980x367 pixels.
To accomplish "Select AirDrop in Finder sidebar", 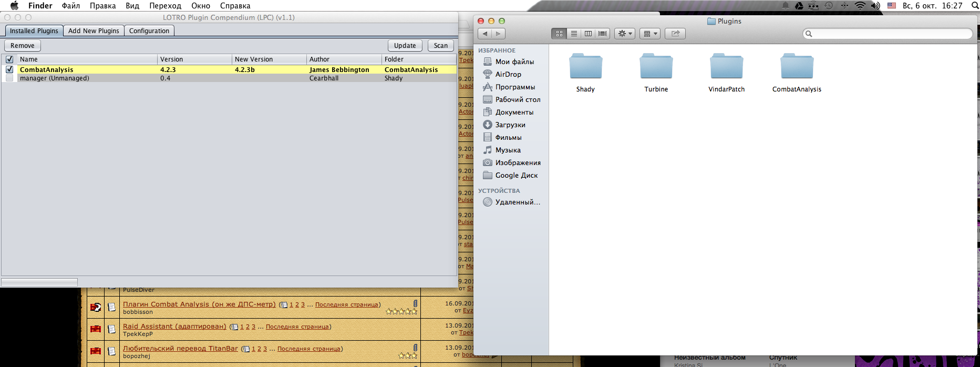I will point(508,74).
